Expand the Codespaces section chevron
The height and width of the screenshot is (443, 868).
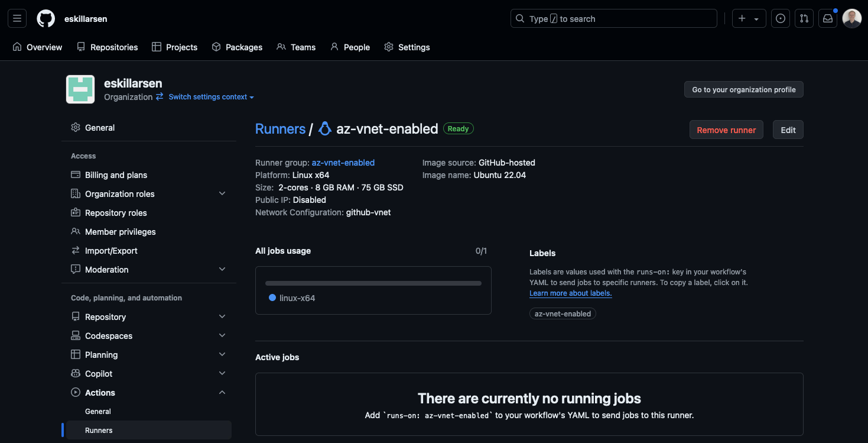pyautogui.click(x=222, y=335)
